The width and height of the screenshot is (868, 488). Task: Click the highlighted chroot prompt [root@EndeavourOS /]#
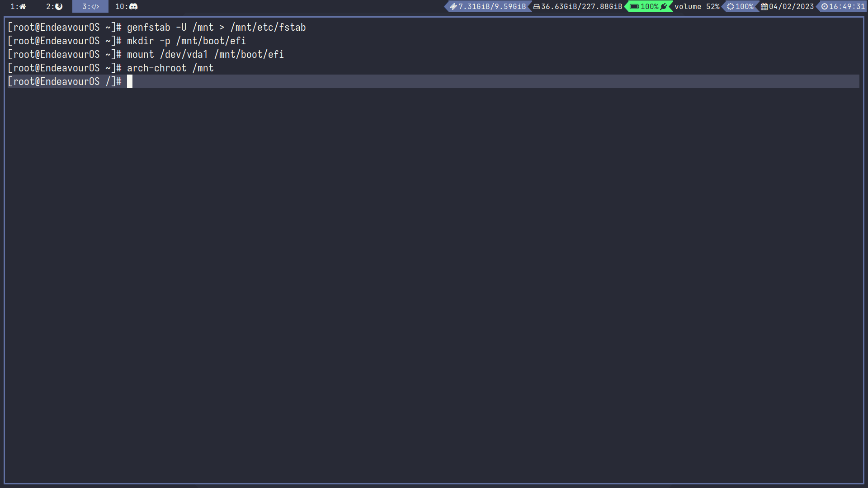(65, 82)
